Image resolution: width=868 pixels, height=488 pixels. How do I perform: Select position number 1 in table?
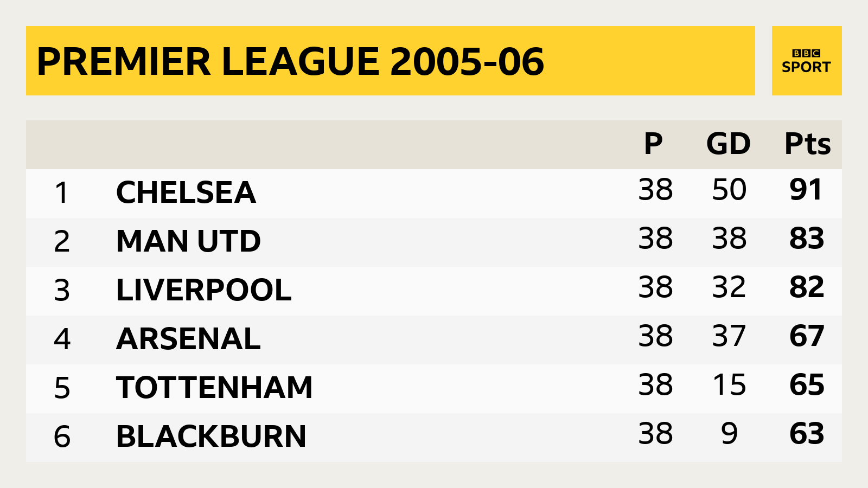(x=62, y=193)
